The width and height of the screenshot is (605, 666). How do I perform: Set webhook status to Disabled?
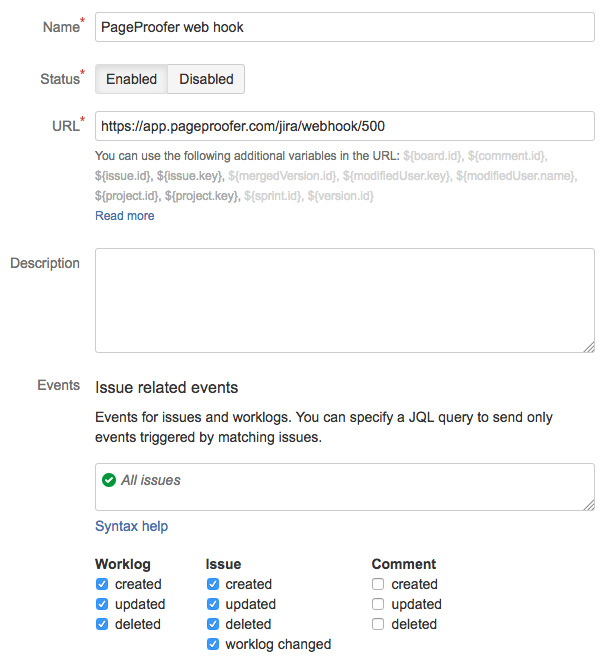(x=206, y=79)
